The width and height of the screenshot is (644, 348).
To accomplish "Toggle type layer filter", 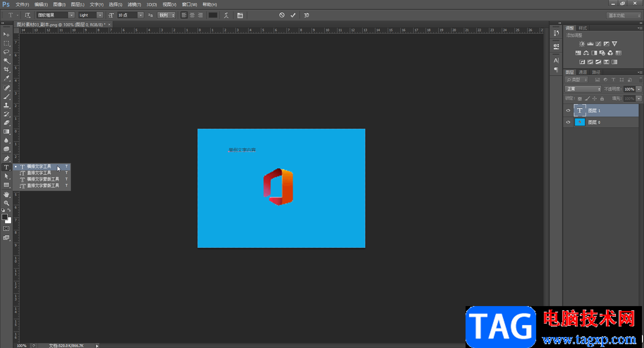I will [x=613, y=80].
